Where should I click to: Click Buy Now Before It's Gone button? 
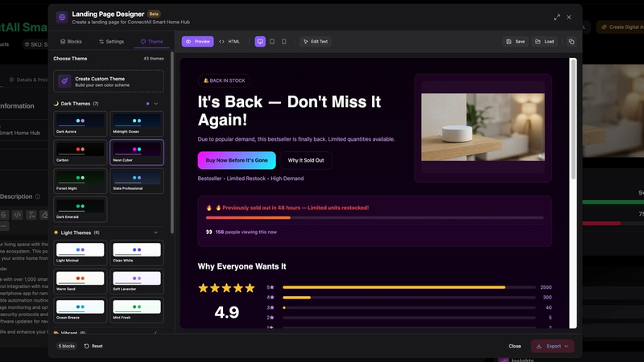click(237, 160)
